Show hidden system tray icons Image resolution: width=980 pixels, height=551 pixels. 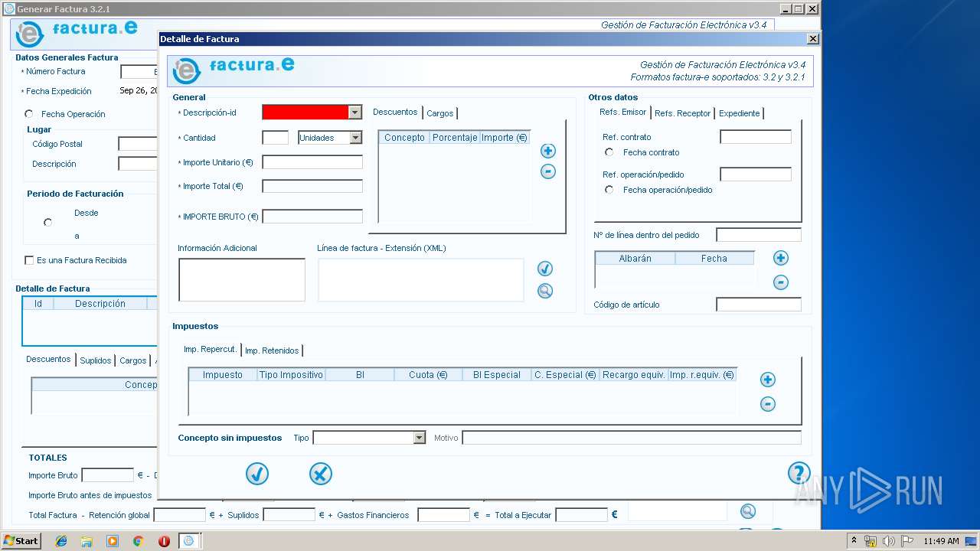[x=854, y=541]
